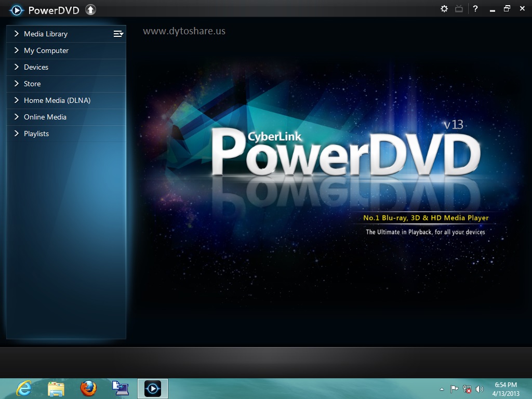Open the volume speaker tray icon
Screen dimensions: 532x399
pyautogui.click(x=479, y=389)
